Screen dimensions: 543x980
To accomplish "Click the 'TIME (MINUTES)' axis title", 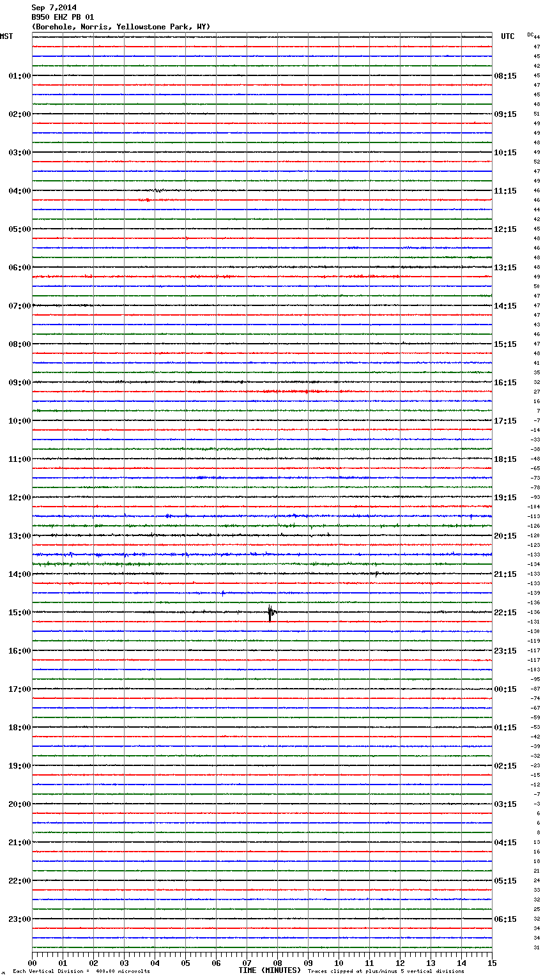I will 270,970.
